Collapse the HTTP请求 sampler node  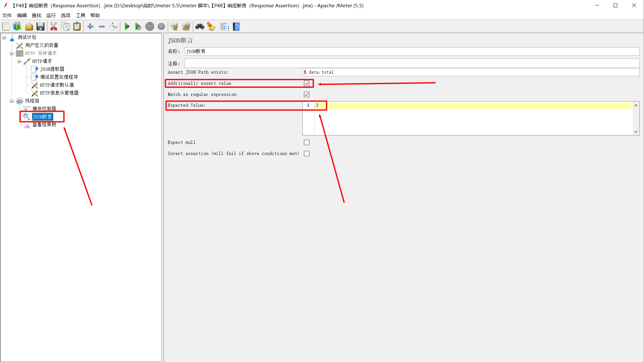[19, 61]
